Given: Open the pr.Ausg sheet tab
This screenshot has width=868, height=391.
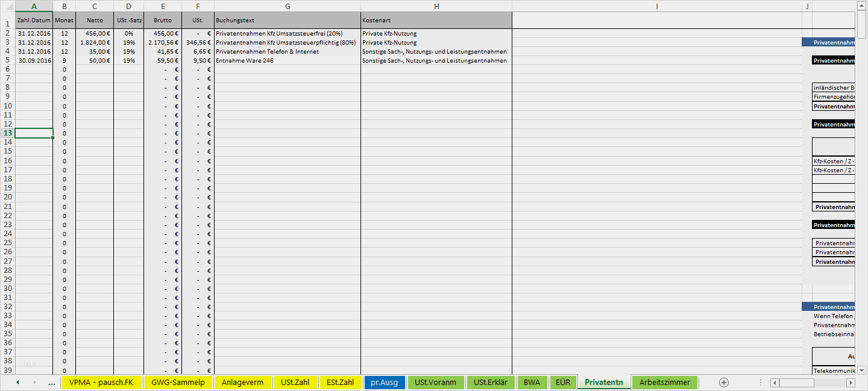Looking at the screenshot, I should pos(385,382).
